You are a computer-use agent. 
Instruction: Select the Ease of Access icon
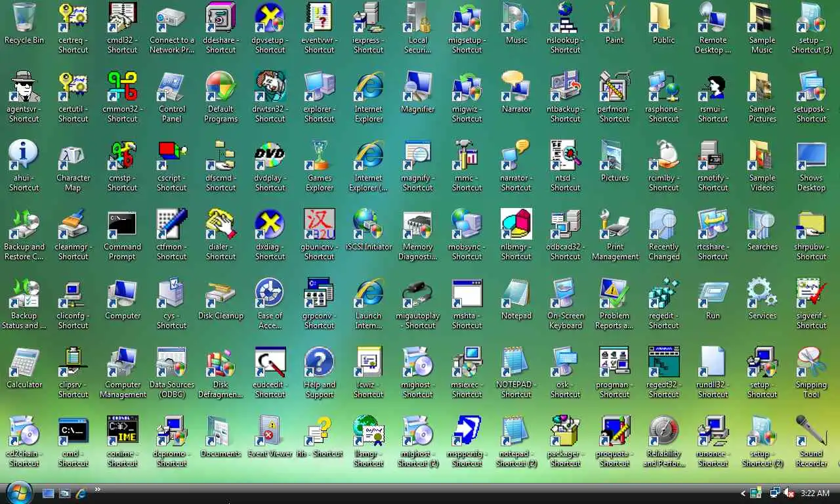270,293
